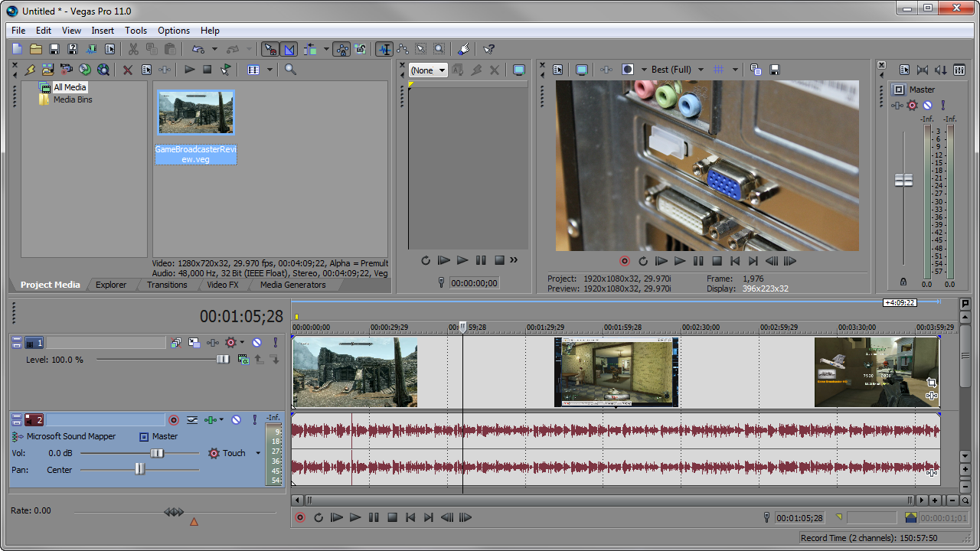Open the Best (Full) preview quality dropdown
980x551 pixels.
point(700,70)
